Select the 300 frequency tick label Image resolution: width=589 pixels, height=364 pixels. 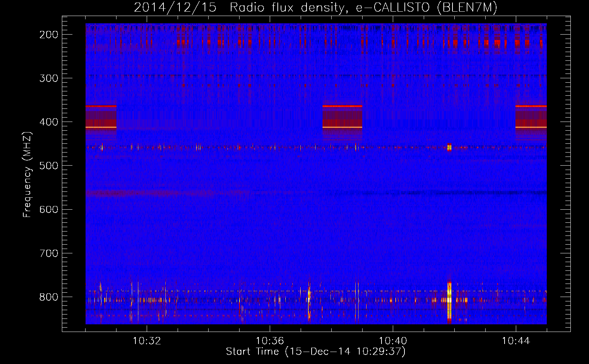[48, 78]
